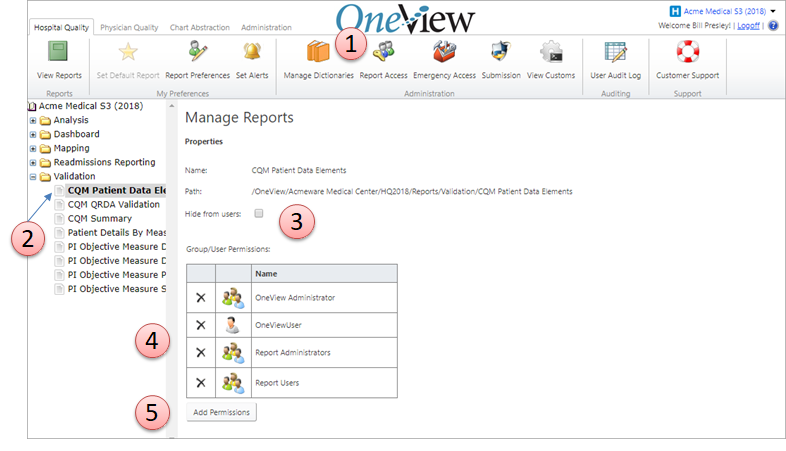This screenshot has height=451, width=786.
Task: Delete the Report Users permission row
Action: 200,381
